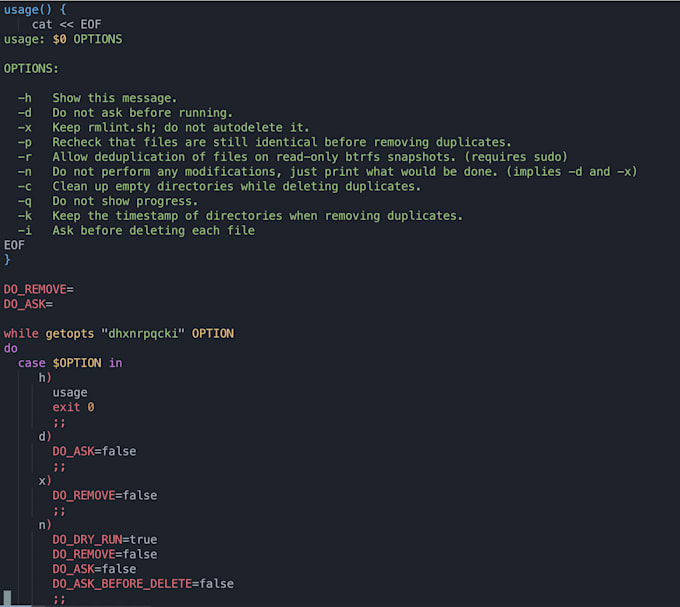680x607 pixels.
Task: Click the "case $OPTION in" statement
Action: click(x=70, y=363)
